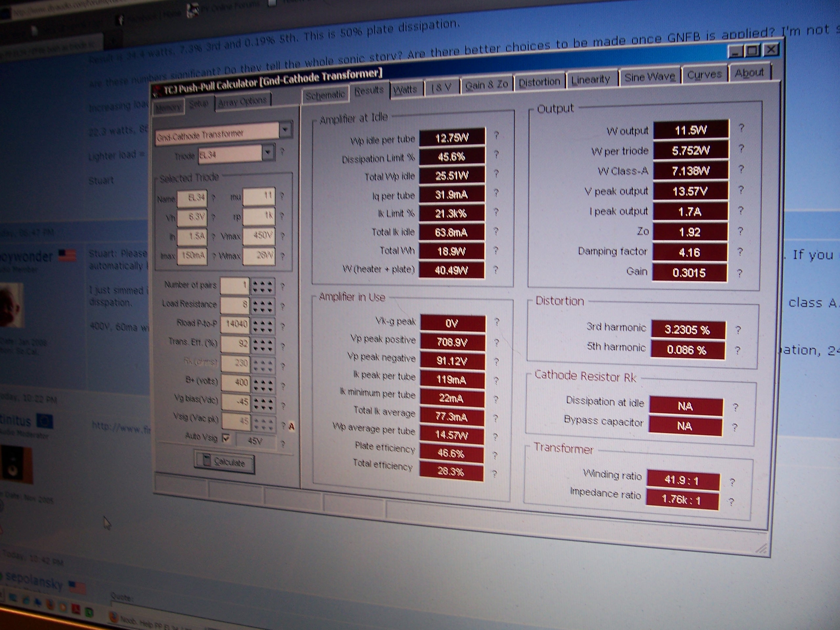The width and height of the screenshot is (840, 630).
Task: Show help for Winding ratio
Action: (732, 482)
